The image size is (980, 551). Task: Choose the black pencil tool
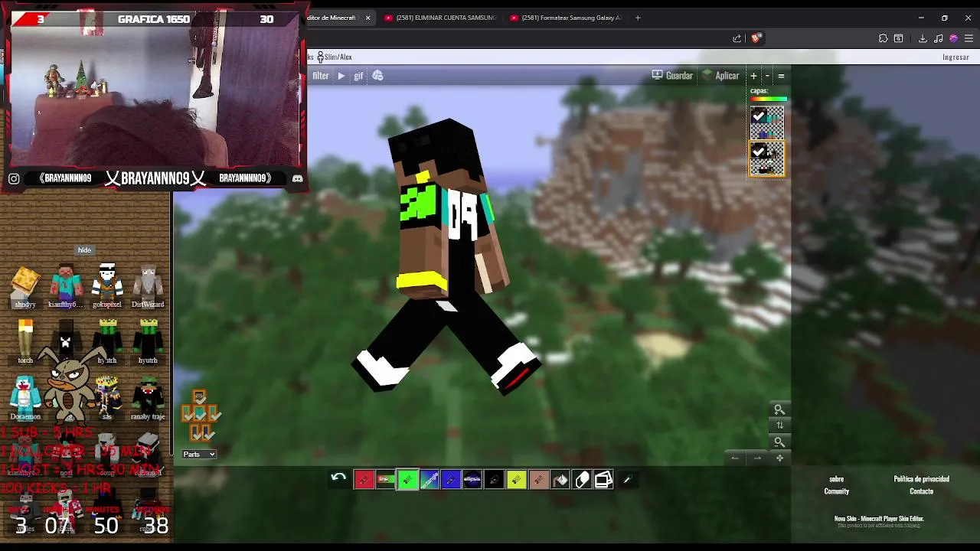point(495,480)
